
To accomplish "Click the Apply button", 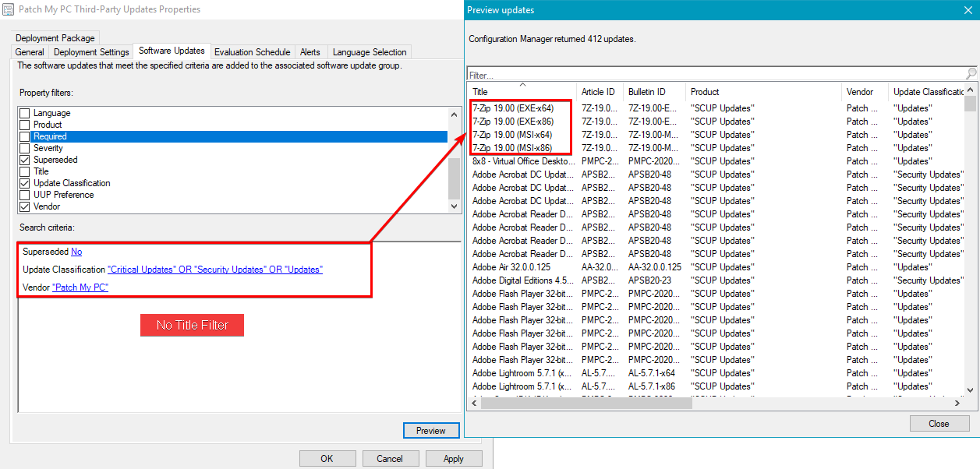I will (x=453, y=459).
